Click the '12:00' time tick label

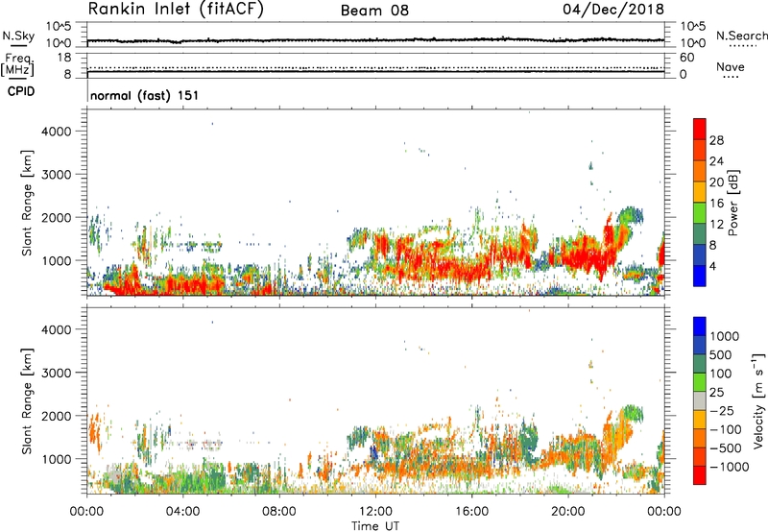(x=375, y=512)
